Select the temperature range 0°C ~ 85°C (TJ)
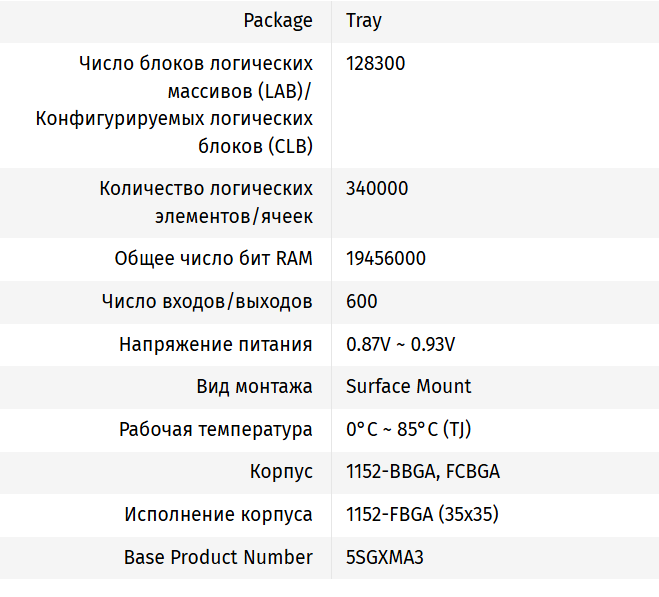 pyautogui.click(x=409, y=429)
